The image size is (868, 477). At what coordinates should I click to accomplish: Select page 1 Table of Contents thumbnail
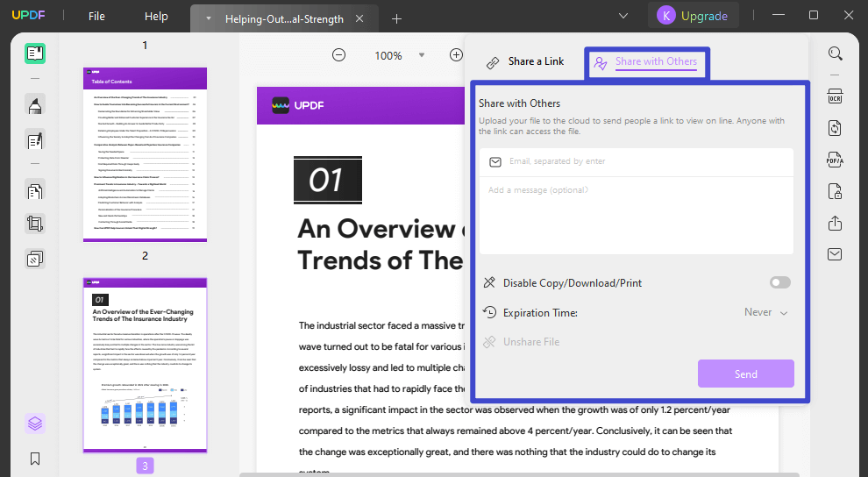[x=145, y=154]
